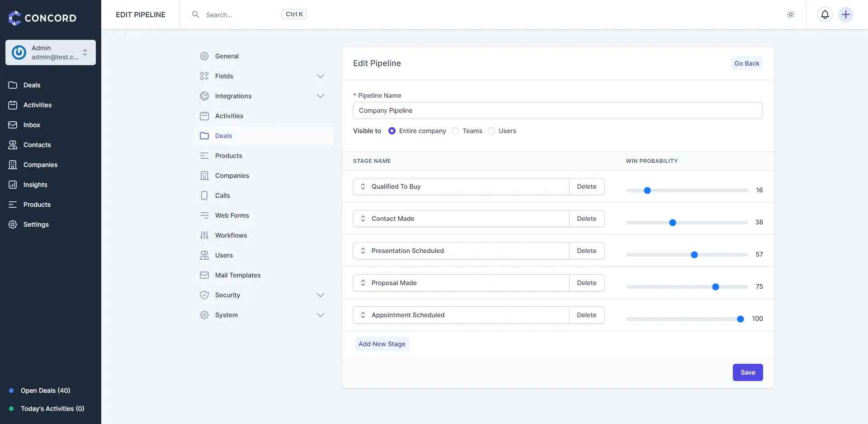Open Today's Activities (0) link

pos(52,409)
